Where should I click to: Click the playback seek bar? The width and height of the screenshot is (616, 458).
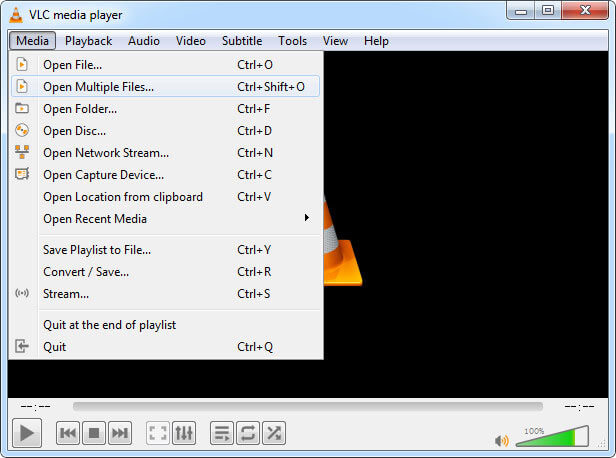[308, 407]
